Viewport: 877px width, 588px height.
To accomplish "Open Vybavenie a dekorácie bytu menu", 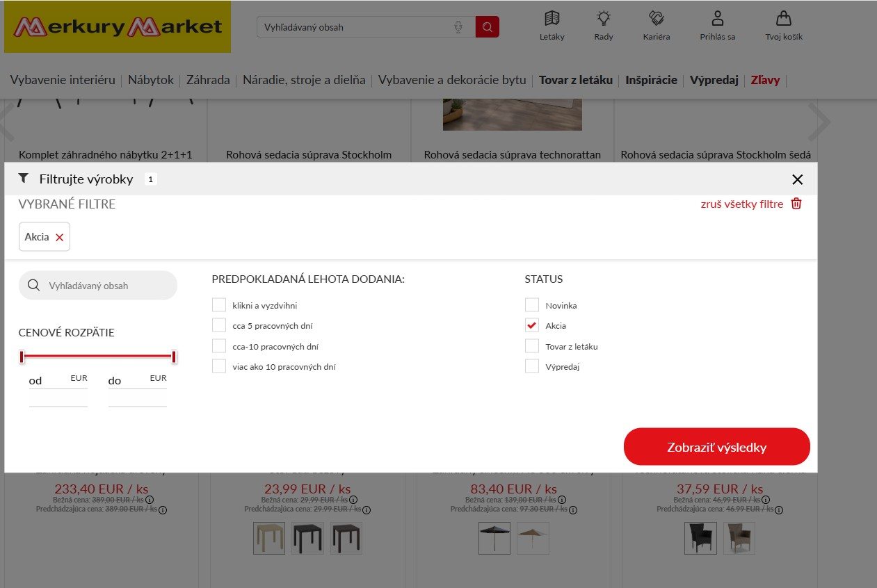I will tap(452, 80).
